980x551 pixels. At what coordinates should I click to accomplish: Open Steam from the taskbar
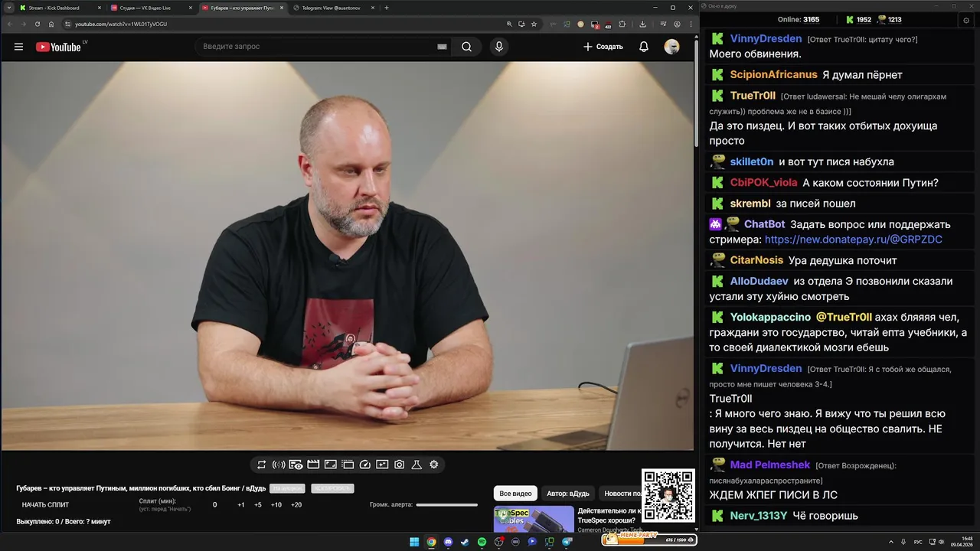pyautogui.click(x=465, y=542)
